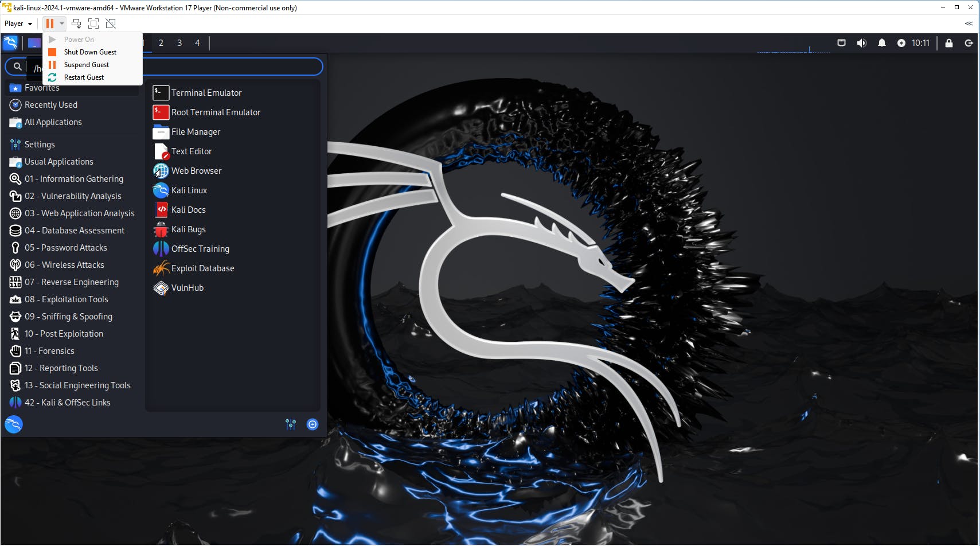Open 12 - Reporting Tools category
This screenshot has width=980, height=546.
[72, 368]
